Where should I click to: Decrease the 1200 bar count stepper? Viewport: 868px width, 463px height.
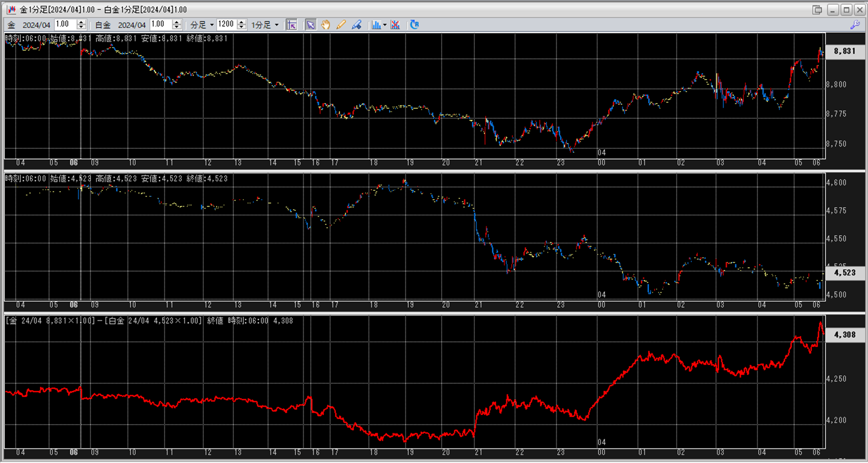pyautogui.click(x=241, y=27)
